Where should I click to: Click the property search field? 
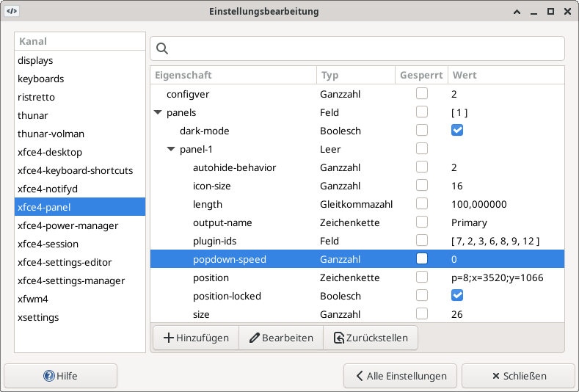pyautogui.click(x=367, y=48)
